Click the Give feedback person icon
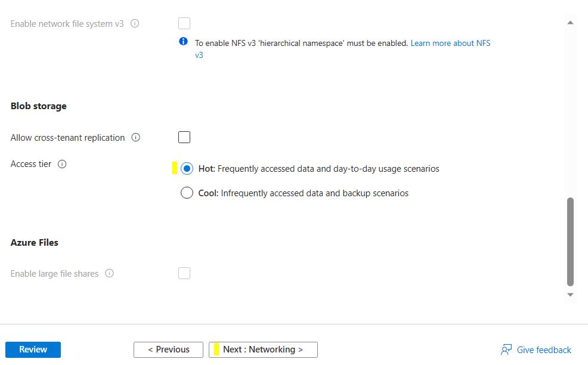The width and height of the screenshot is (588, 365). pos(506,349)
